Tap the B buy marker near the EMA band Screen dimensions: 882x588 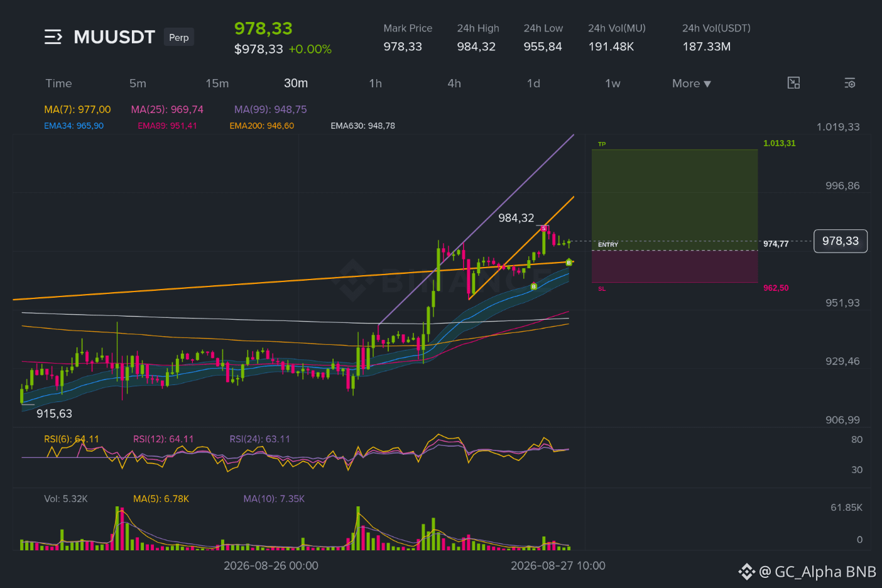(x=534, y=286)
